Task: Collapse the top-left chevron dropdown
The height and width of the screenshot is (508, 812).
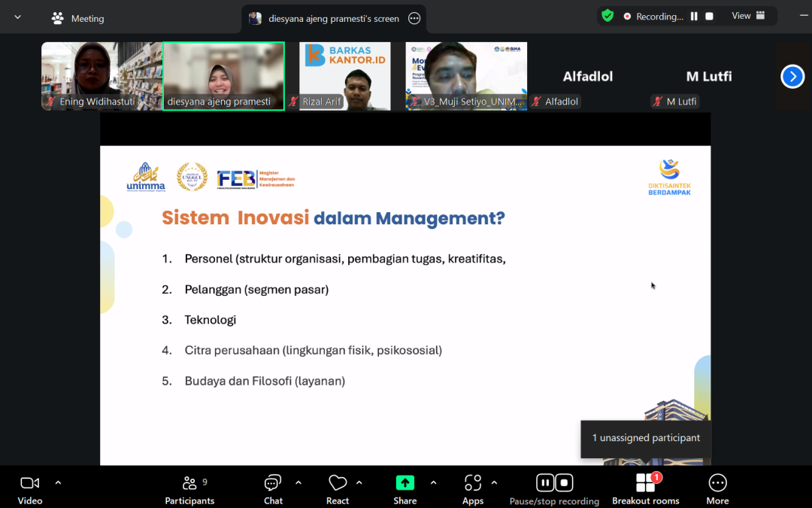Action: pyautogui.click(x=17, y=17)
